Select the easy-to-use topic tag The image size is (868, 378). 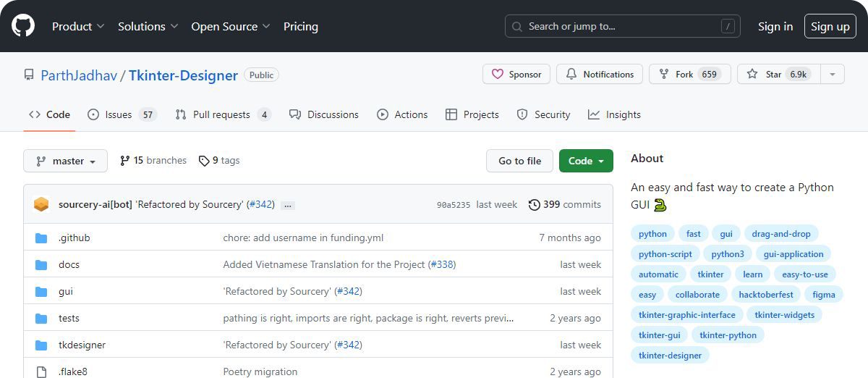[805, 274]
